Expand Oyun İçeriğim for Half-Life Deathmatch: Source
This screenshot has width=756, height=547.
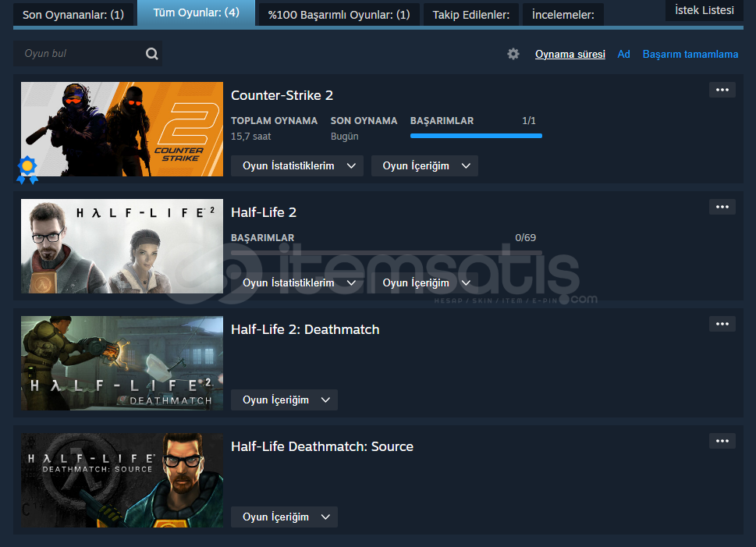pos(285,517)
